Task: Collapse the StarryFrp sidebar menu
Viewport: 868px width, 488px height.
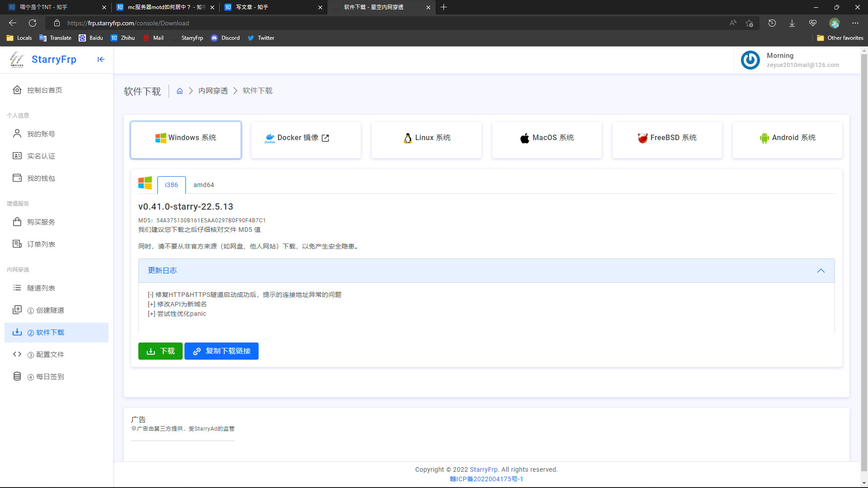Action: point(101,59)
